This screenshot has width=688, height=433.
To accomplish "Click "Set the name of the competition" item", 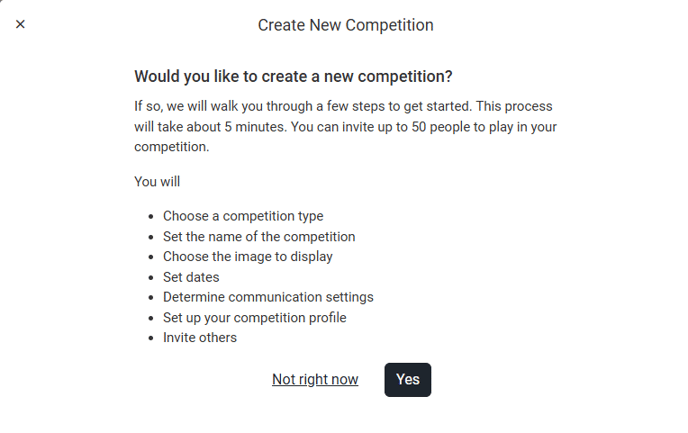I will [x=259, y=237].
